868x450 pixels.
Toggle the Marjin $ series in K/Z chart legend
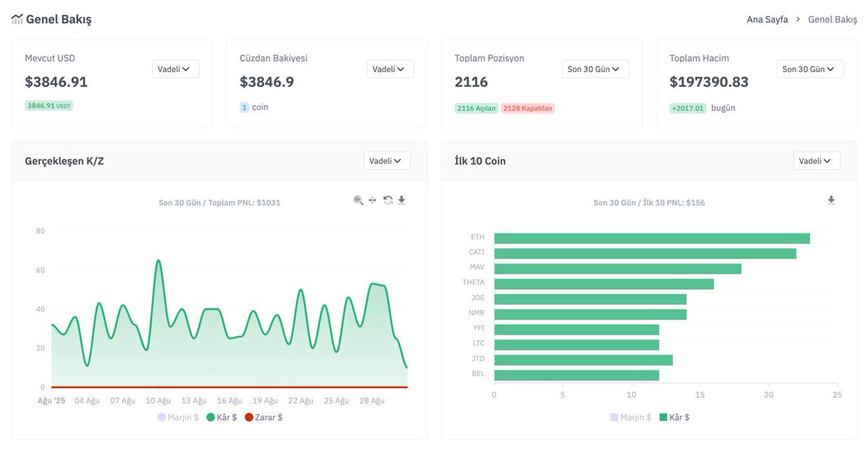coord(178,417)
